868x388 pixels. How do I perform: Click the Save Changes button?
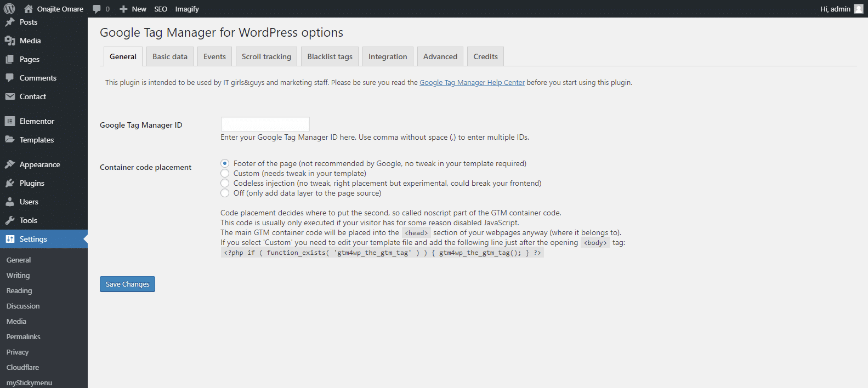(x=127, y=284)
